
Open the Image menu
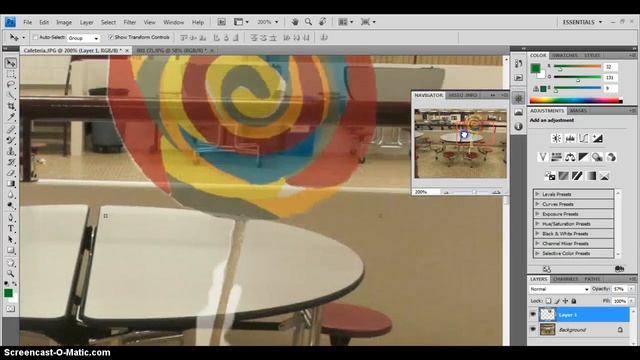click(x=64, y=22)
